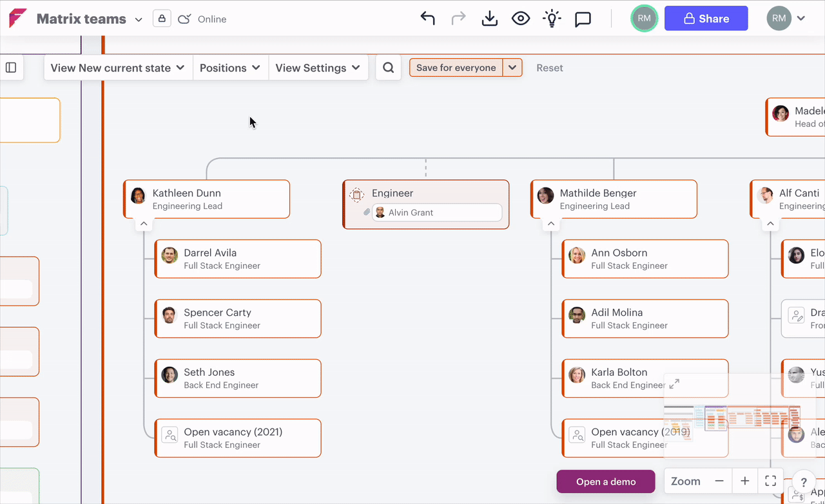This screenshot has height=504, width=825.
Task: Toggle the eye preview icon
Action: pos(521,19)
